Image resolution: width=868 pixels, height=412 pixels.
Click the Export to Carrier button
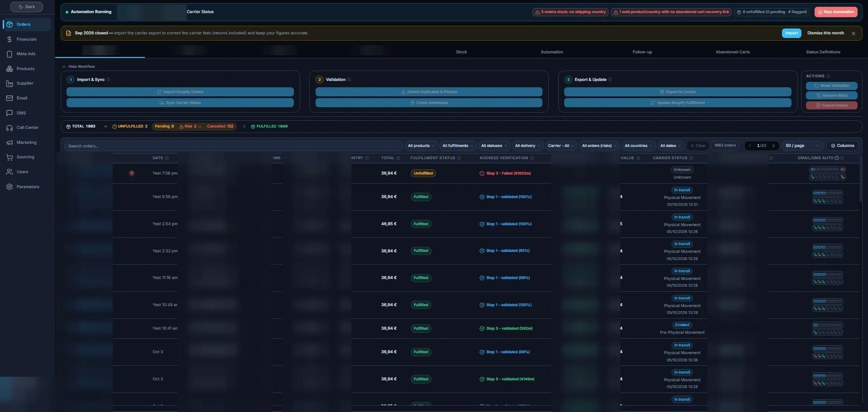click(x=677, y=92)
